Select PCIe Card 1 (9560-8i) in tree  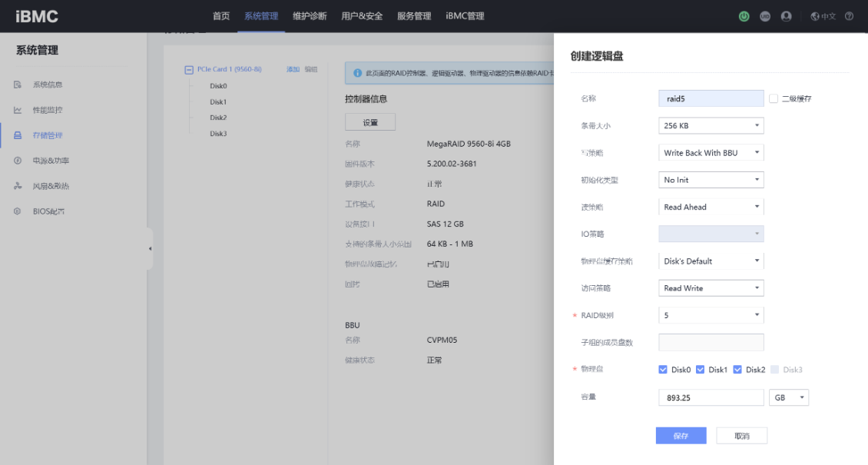click(x=229, y=69)
